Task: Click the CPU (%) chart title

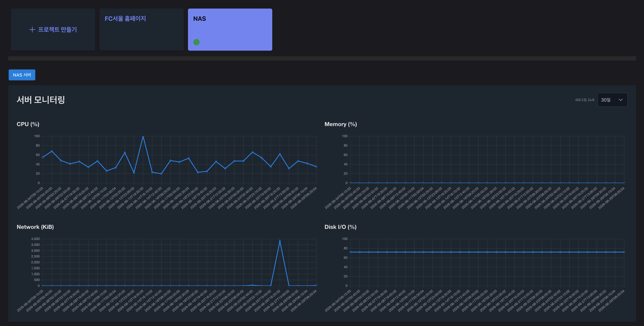Action: click(28, 124)
